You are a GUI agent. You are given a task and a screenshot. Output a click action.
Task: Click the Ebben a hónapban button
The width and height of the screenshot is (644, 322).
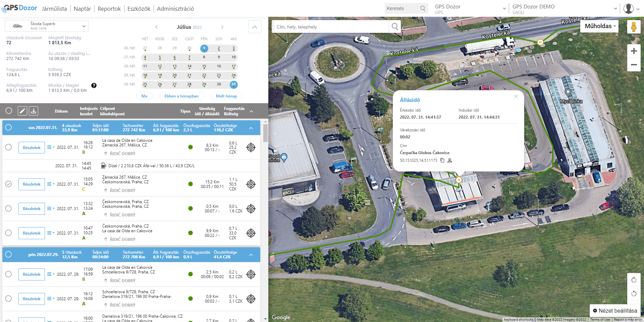pos(181,96)
